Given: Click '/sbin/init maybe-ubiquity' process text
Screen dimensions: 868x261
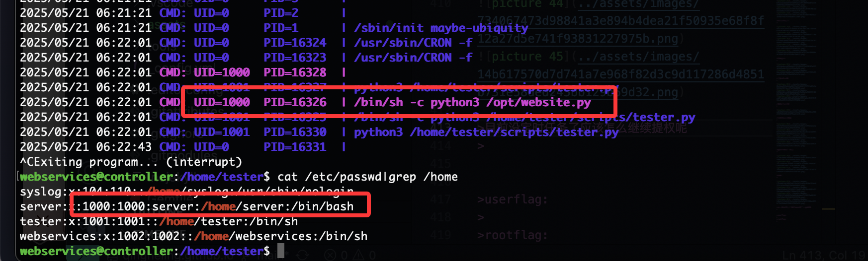Looking at the screenshot, I should click(x=441, y=28).
